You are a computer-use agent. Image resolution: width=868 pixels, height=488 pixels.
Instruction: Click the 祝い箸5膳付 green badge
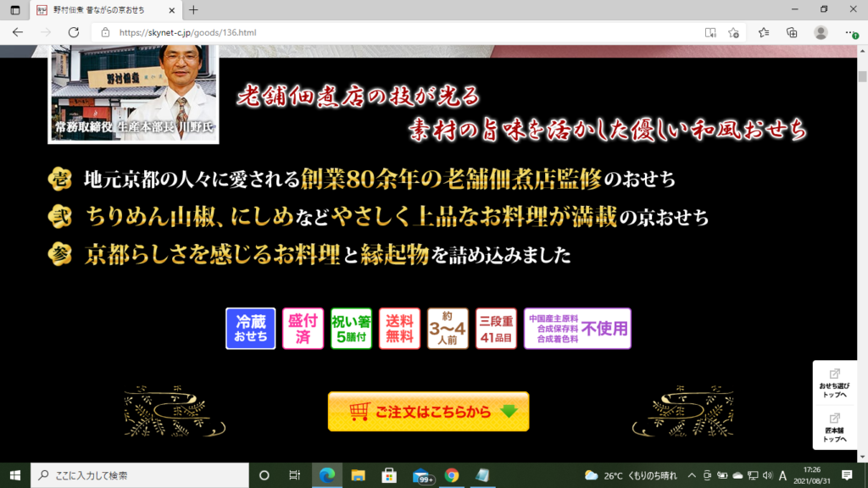(351, 329)
